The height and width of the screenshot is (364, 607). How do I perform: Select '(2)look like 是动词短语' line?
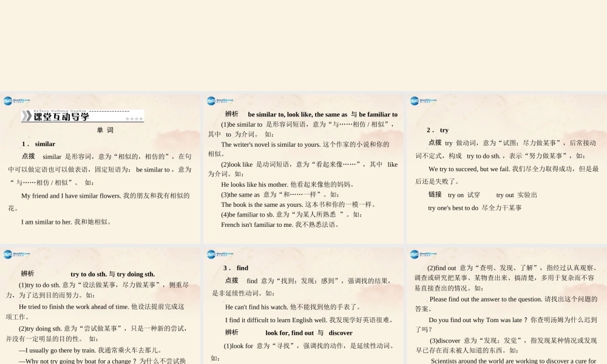[310, 164]
